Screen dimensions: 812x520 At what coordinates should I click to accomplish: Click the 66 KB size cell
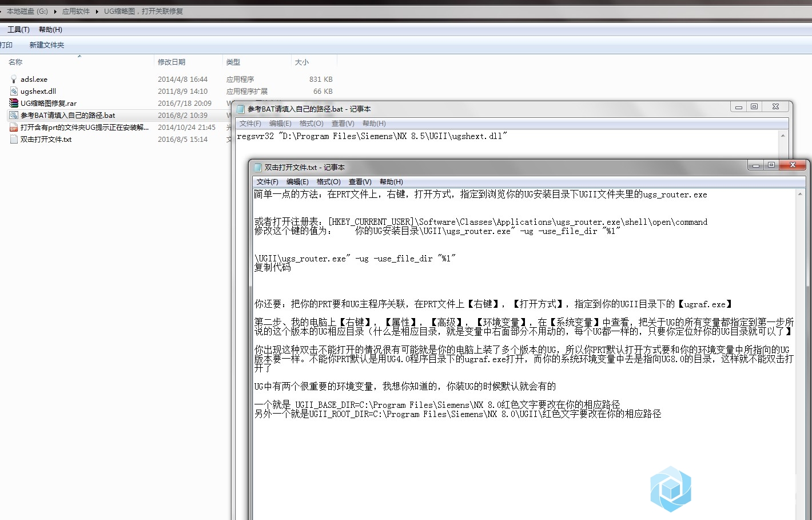tap(323, 92)
